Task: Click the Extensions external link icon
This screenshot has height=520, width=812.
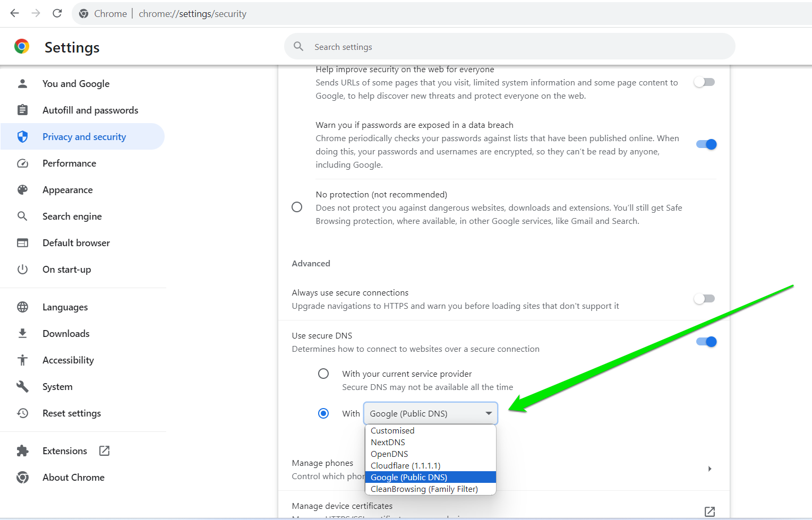Action: pos(104,450)
